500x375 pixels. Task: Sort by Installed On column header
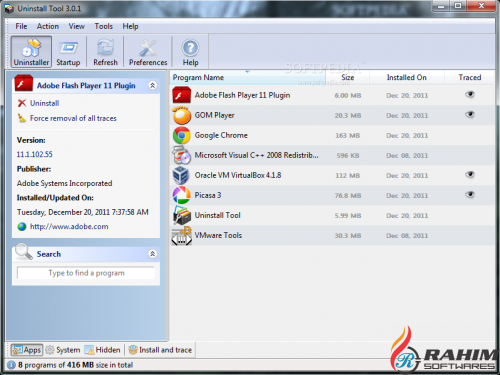click(x=407, y=77)
